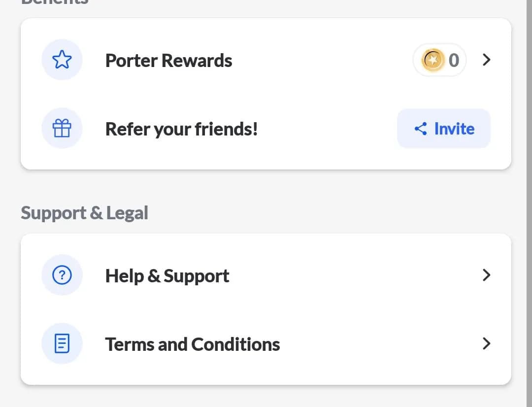532x407 pixels.
Task: Click the document icon for Terms
Action: (62, 343)
